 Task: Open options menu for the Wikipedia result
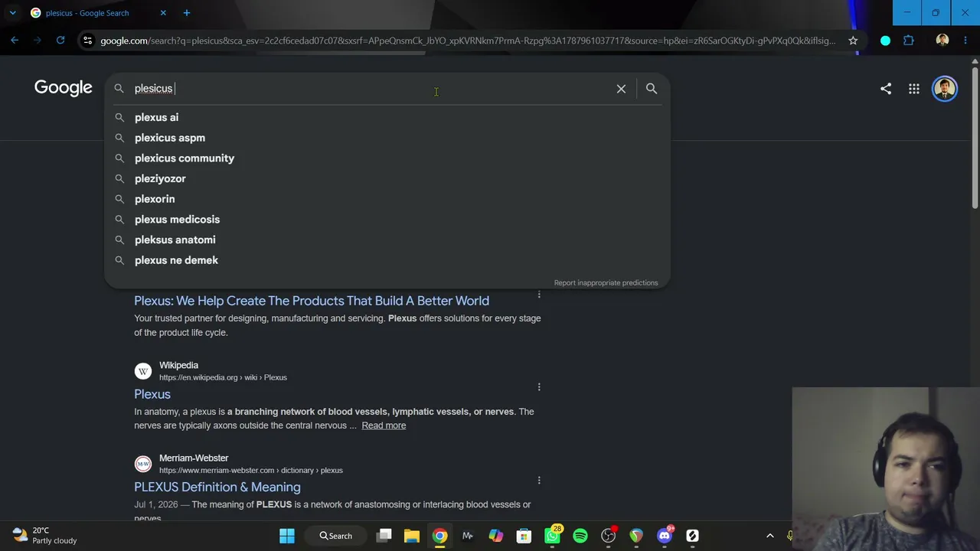click(x=539, y=387)
